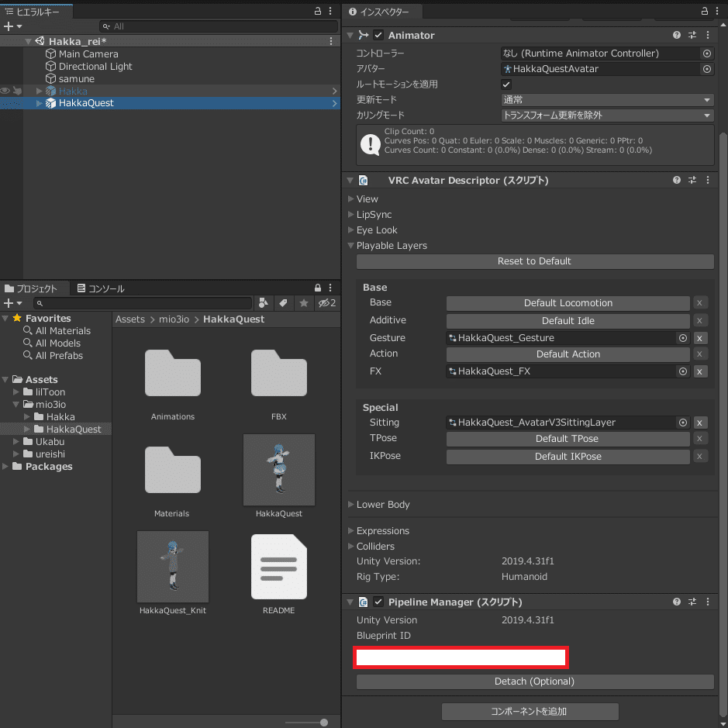Search by type in Project panel
This screenshot has height=728, width=728.
(x=264, y=303)
